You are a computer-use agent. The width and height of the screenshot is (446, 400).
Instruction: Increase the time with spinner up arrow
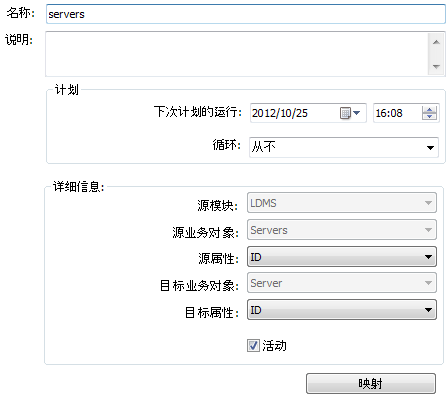[x=429, y=110]
